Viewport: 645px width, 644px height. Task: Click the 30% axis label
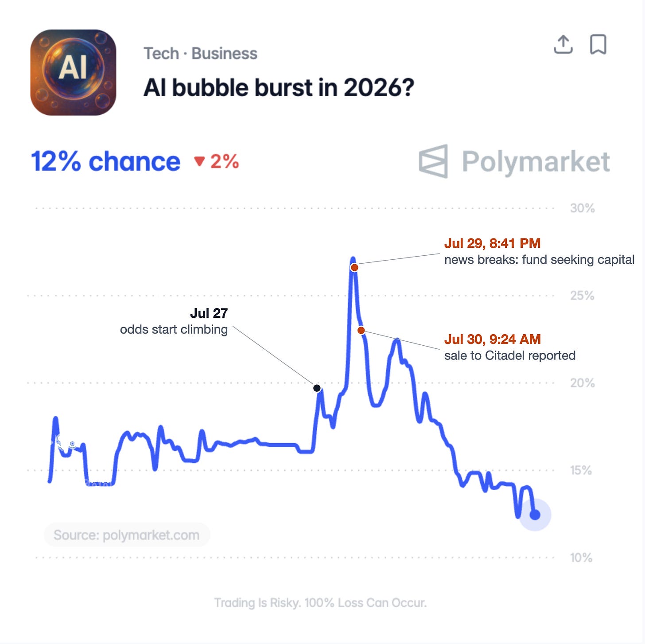click(x=582, y=208)
